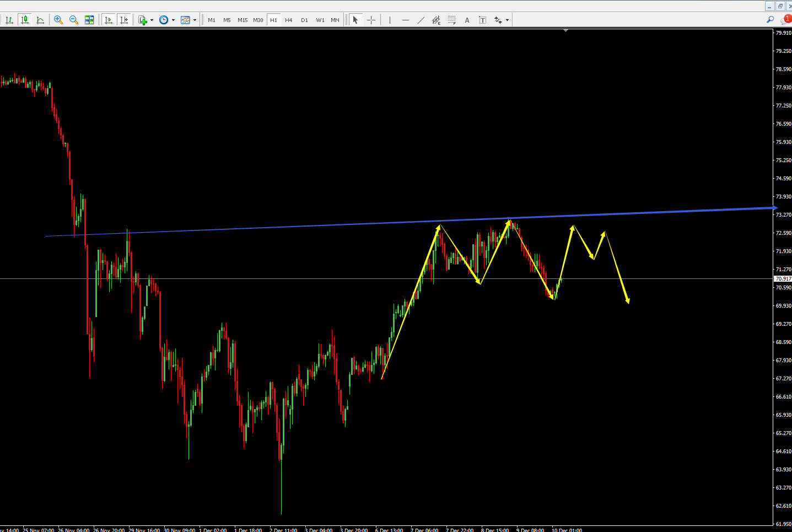Switch chart to candlesticks display

25,20
